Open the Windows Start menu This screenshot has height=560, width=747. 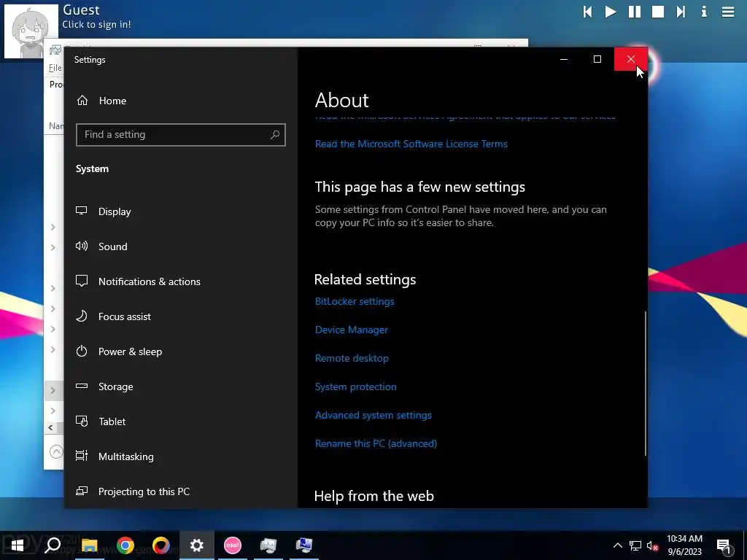[x=18, y=545]
